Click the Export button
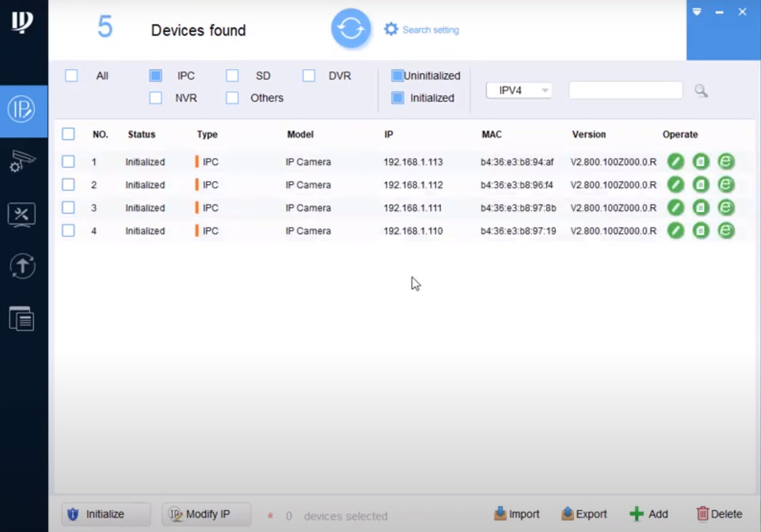Screen dimensions: 761x532 [584, 514]
